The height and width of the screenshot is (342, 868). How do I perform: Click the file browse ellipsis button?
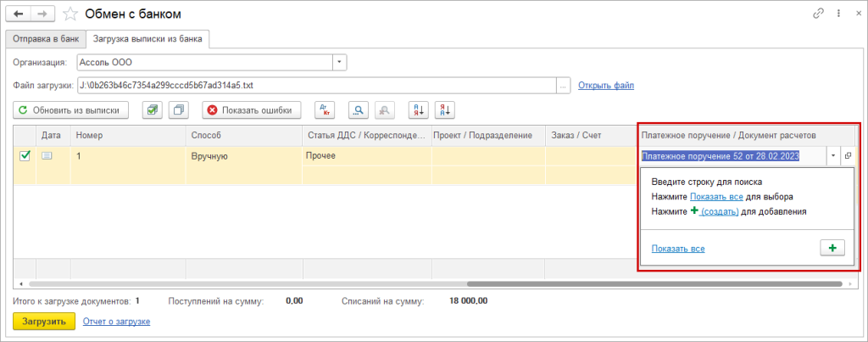563,86
